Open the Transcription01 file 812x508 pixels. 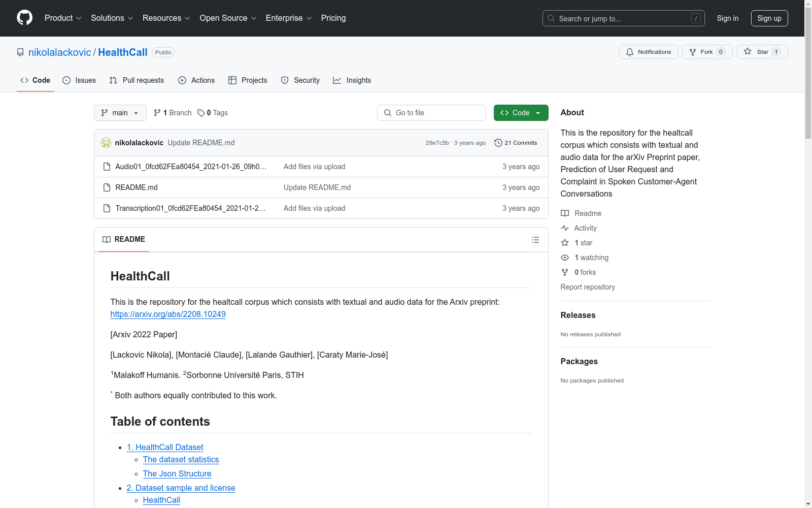click(190, 208)
